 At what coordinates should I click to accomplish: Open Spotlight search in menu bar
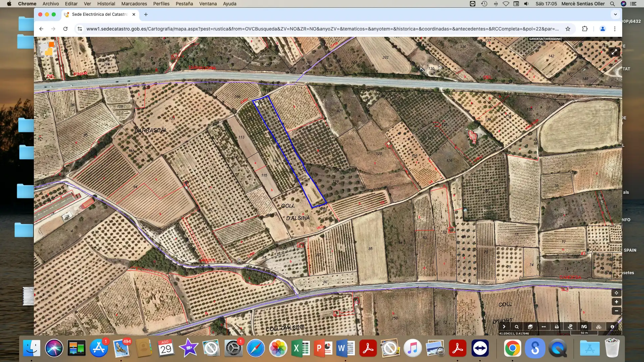point(612,4)
